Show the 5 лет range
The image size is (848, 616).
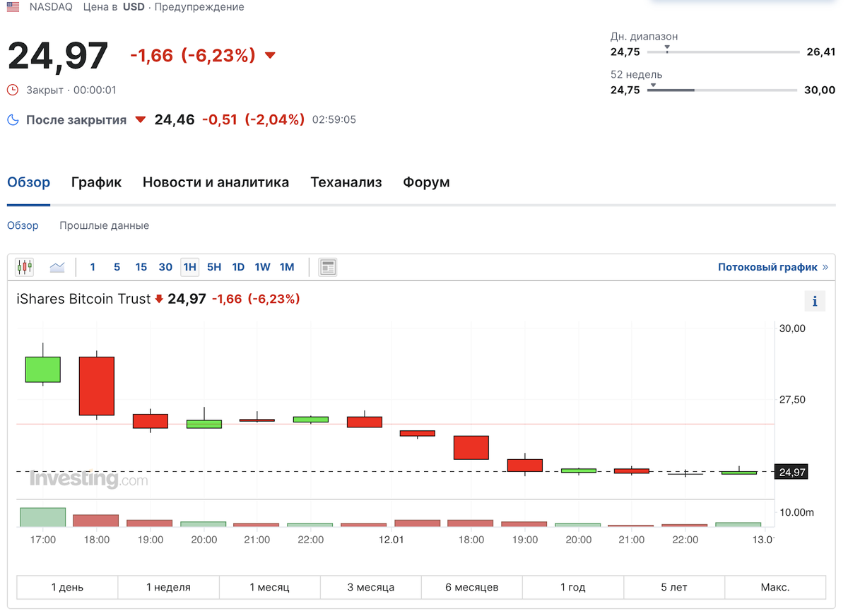[x=674, y=587]
